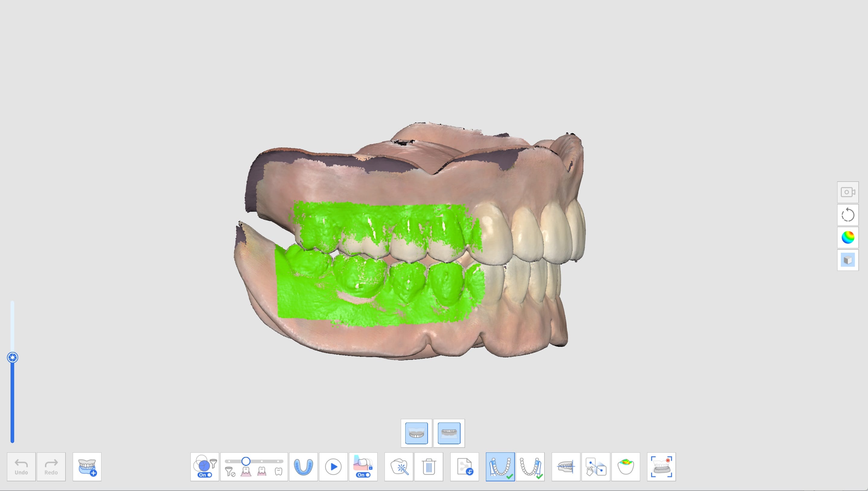868x491 pixels.
Task: Click the screen capture camera icon on right
Action: pos(848,192)
